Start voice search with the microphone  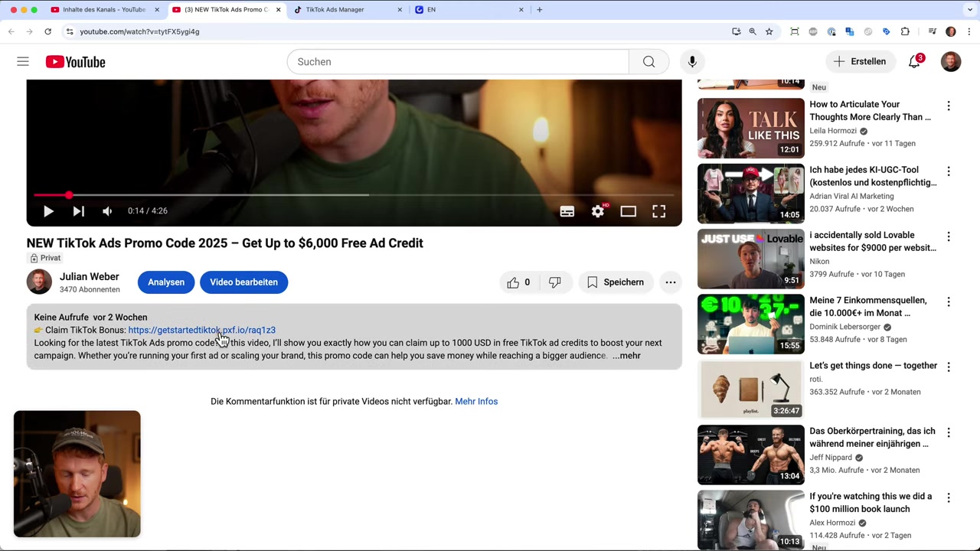click(x=692, y=61)
